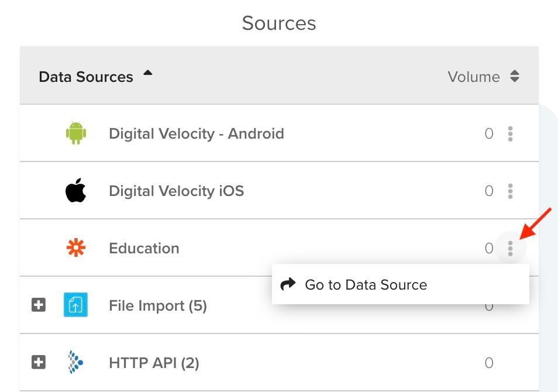Open the three-dot menu for Digital Velocity iOS

point(510,191)
